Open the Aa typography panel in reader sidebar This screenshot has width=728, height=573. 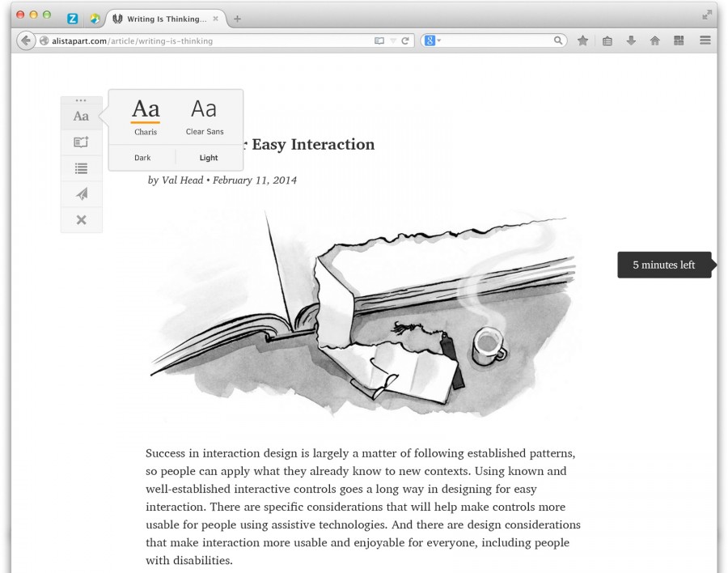click(81, 116)
